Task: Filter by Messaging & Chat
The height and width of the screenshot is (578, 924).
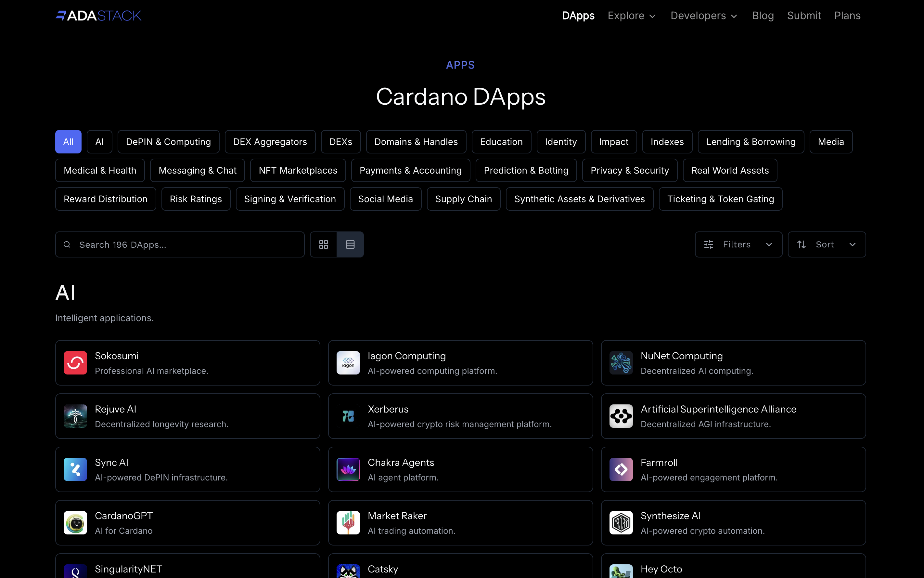Action: [198, 170]
